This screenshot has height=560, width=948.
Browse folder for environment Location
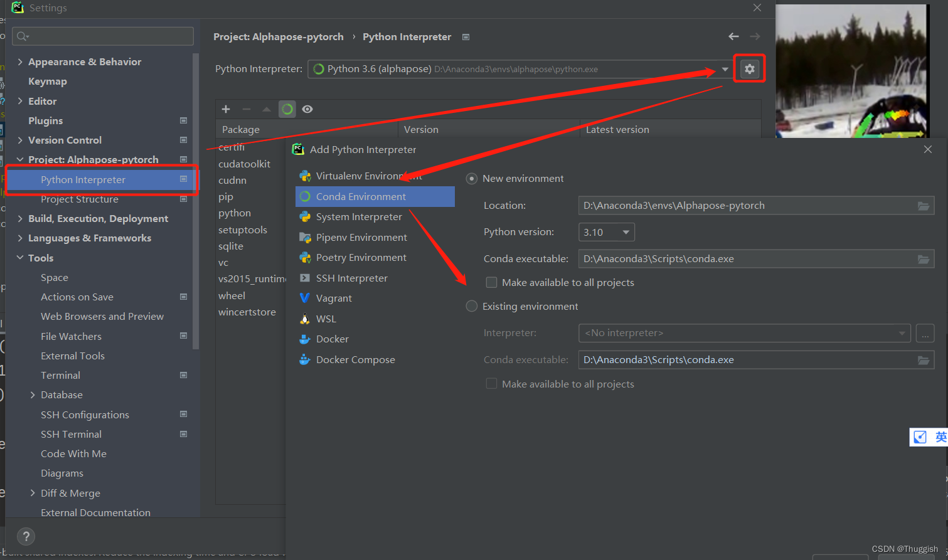924,206
